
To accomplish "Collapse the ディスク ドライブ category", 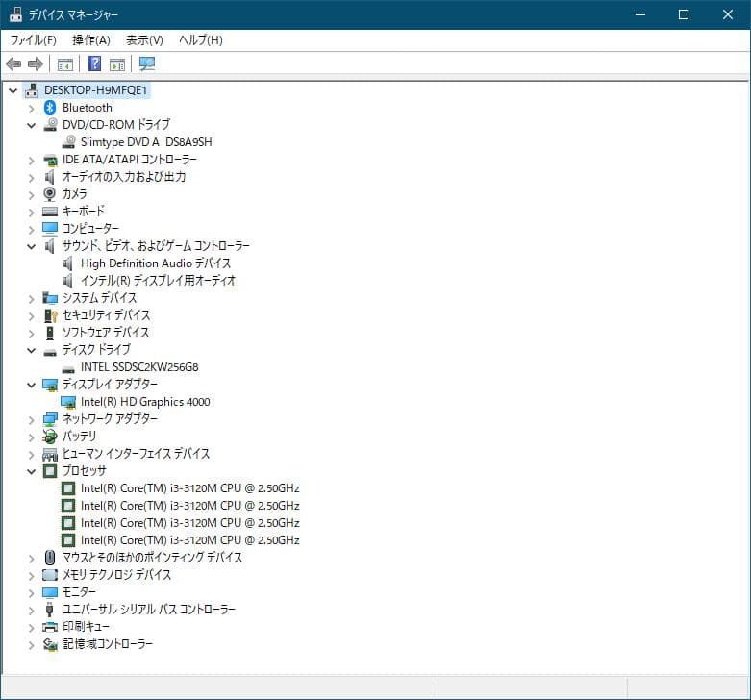I will coord(31,350).
